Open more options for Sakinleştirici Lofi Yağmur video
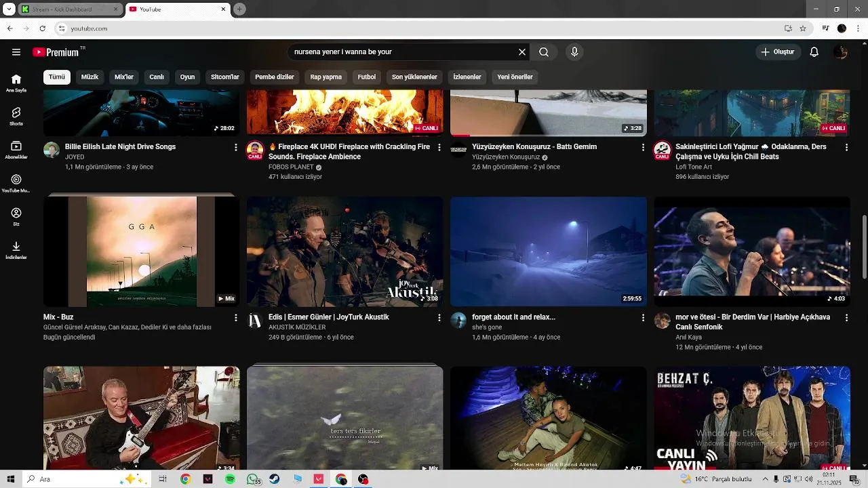 pyautogui.click(x=846, y=147)
